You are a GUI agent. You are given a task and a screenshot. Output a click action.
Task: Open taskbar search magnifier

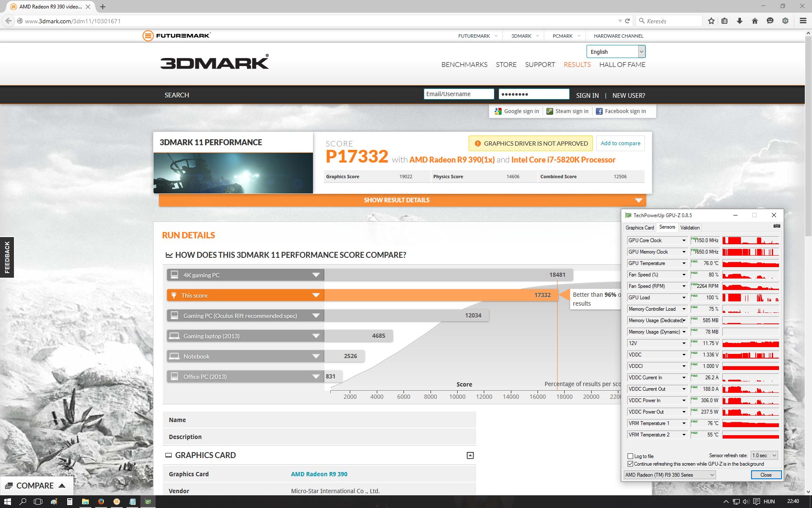click(23, 502)
